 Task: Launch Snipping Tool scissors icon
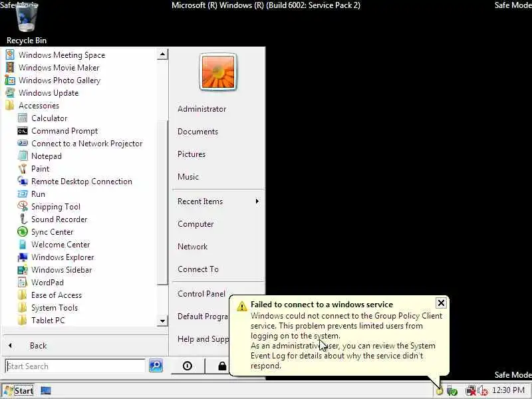(x=23, y=206)
